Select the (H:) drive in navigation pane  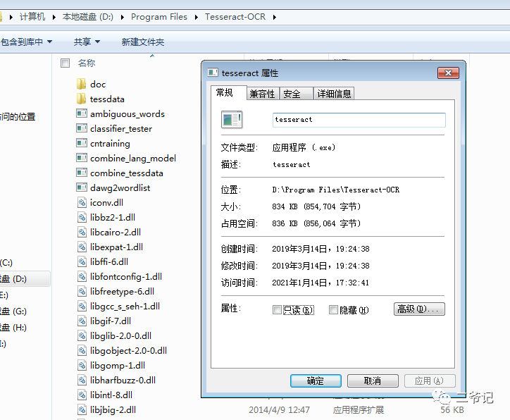[x=13, y=328]
